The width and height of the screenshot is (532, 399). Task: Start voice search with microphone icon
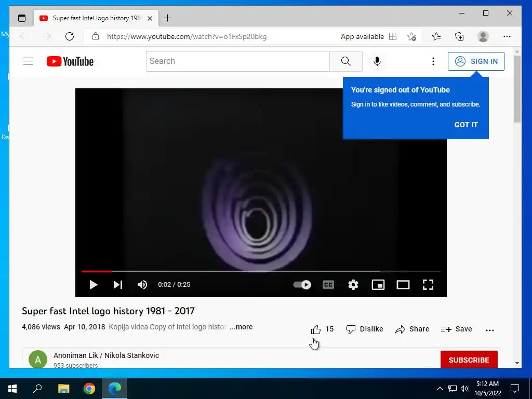pos(377,61)
